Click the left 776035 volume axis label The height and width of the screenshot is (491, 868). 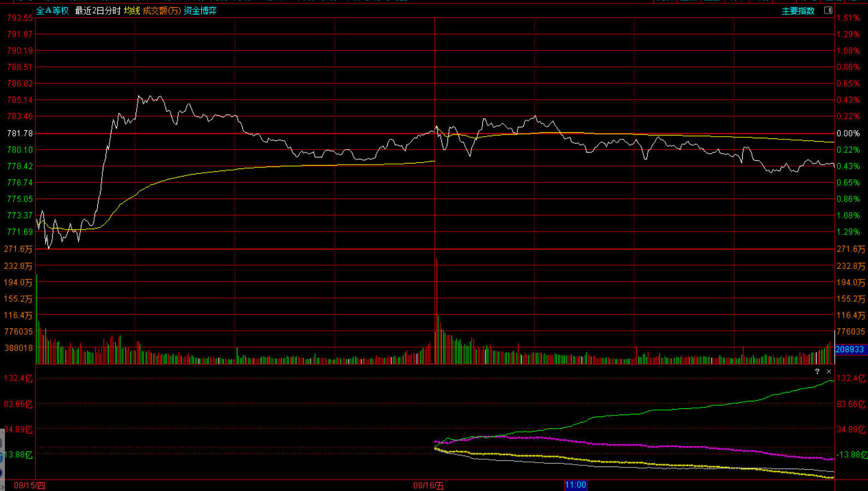19,331
